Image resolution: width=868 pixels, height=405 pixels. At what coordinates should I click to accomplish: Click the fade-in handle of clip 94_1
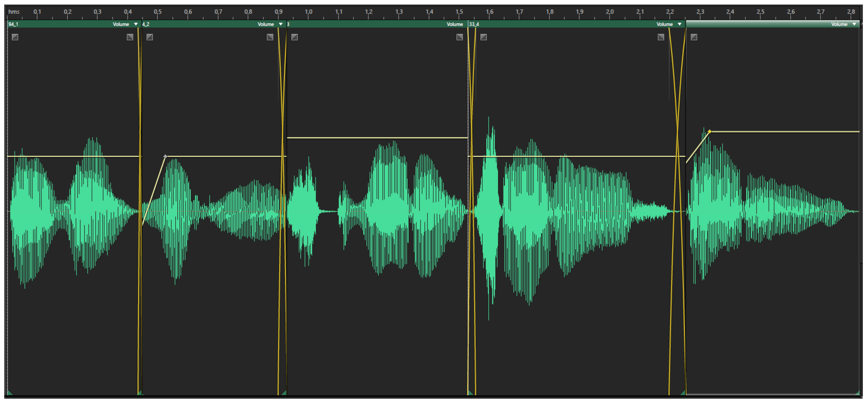pos(15,37)
